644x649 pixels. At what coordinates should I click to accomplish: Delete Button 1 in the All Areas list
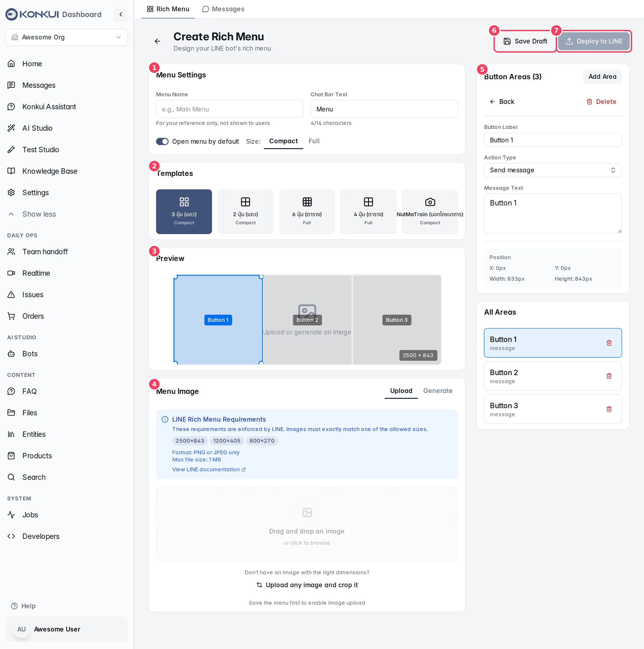point(609,343)
